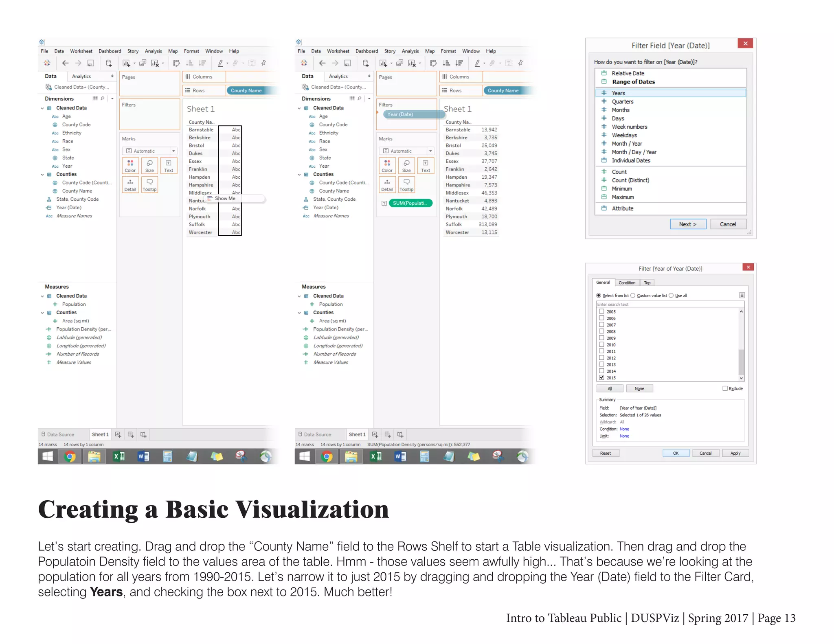Click Reset in the Filter Year dialog
Screen dimensions: 834x644
pos(605,453)
